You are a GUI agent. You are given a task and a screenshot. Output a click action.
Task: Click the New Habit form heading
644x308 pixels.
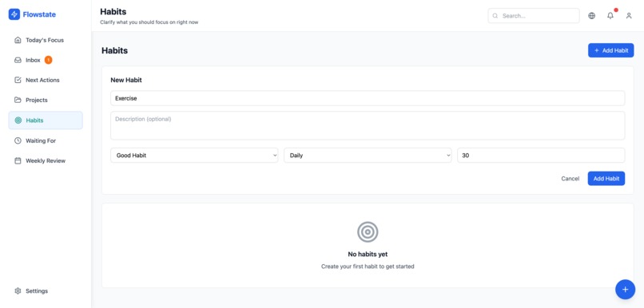tap(126, 80)
